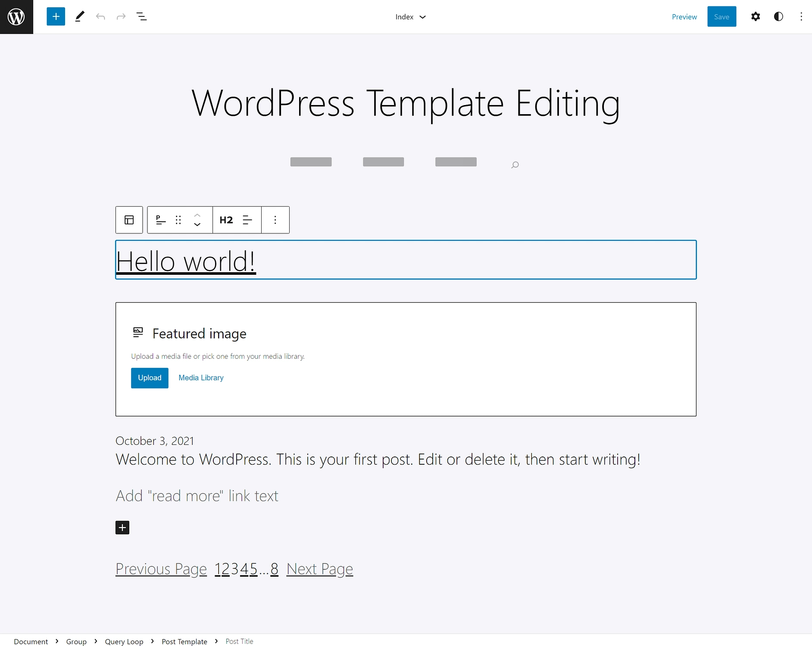Open Settings gear panel
Screen dimensions: 812x646
(756, 17)
